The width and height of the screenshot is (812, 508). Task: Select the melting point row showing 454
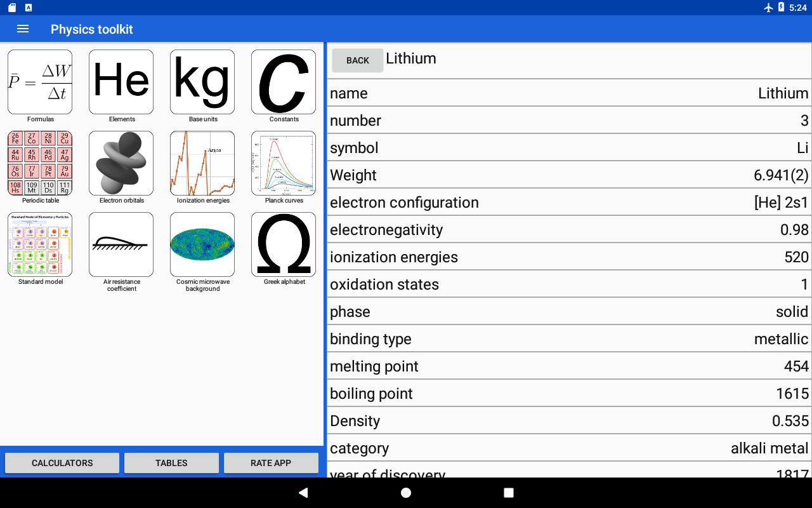tap(569, 366)
